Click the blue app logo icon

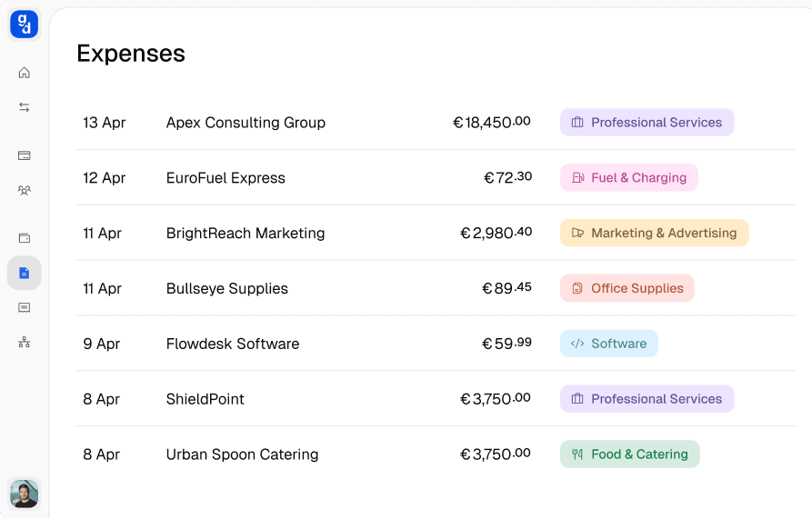(25, 25)
